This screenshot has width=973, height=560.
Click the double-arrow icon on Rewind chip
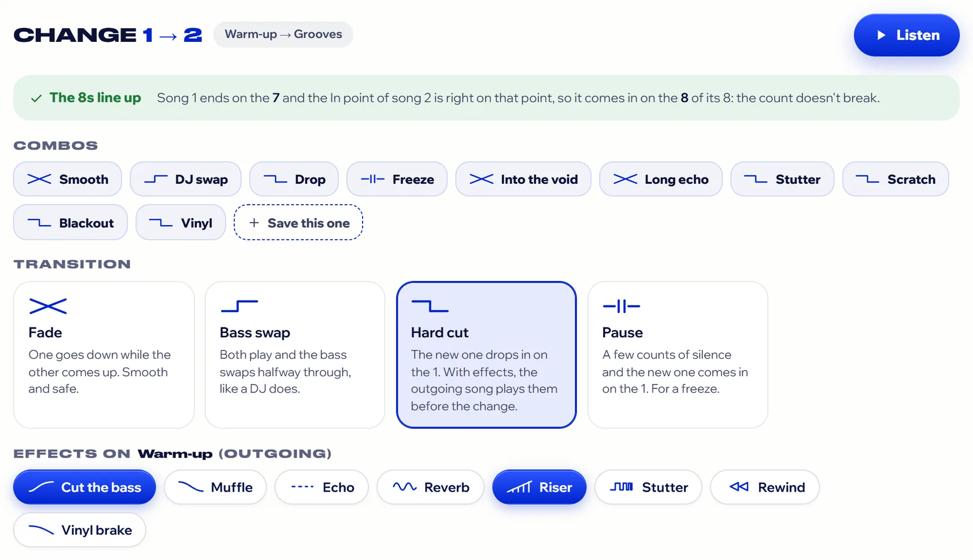pos(739,486)
